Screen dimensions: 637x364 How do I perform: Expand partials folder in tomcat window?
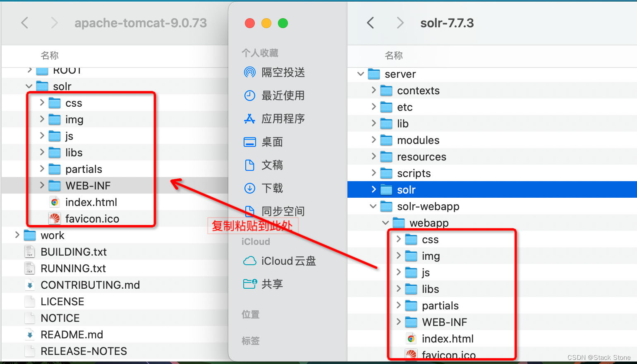42,169
